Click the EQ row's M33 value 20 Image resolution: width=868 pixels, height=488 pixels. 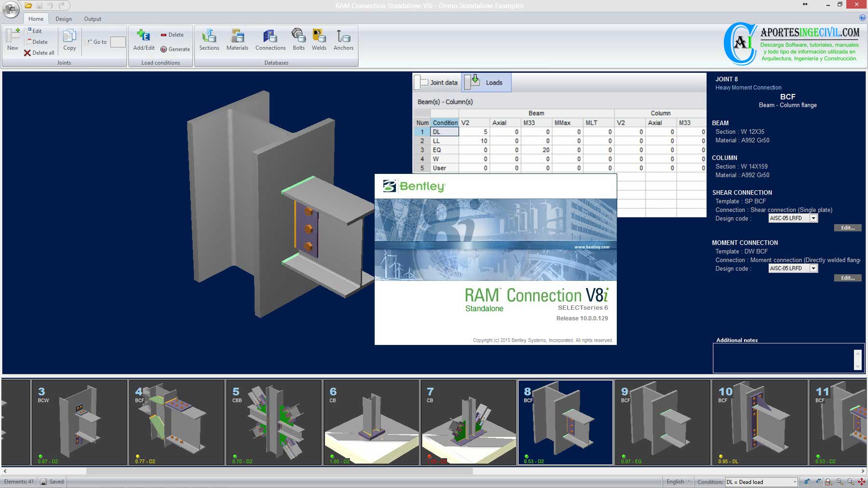tap(536, 150)
